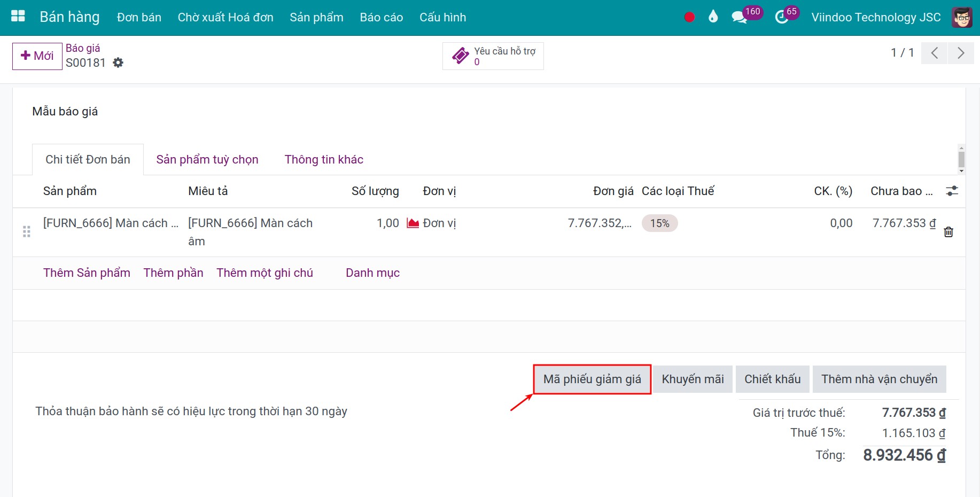Open the Cấu hình menu

[442, 17]
